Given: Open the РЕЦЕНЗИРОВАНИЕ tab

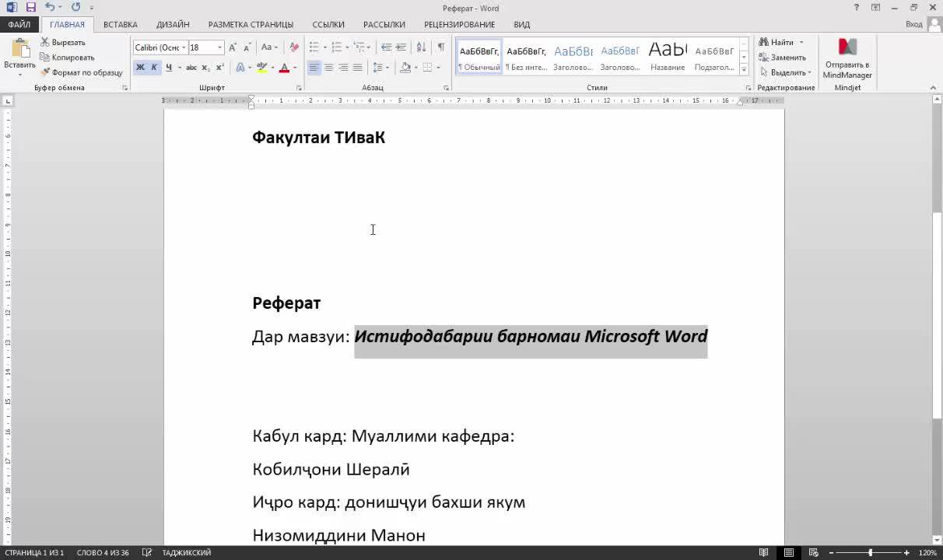Looking at the screenshot, I should coord(459,24).
